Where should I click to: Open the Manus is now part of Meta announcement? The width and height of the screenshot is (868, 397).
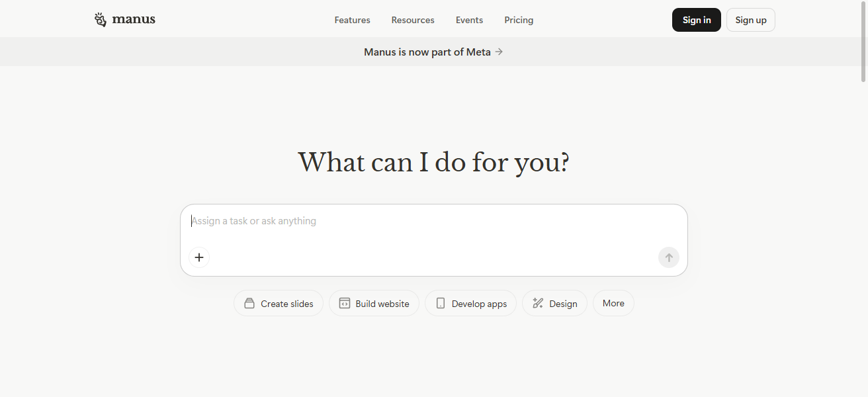[427, 52]
